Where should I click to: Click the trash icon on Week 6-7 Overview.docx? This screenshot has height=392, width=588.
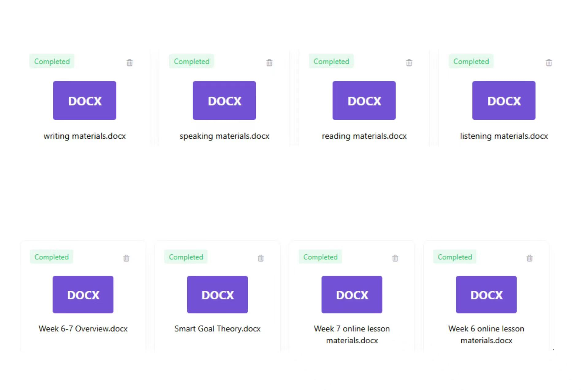pyautogui.click(x=126, y=258)
